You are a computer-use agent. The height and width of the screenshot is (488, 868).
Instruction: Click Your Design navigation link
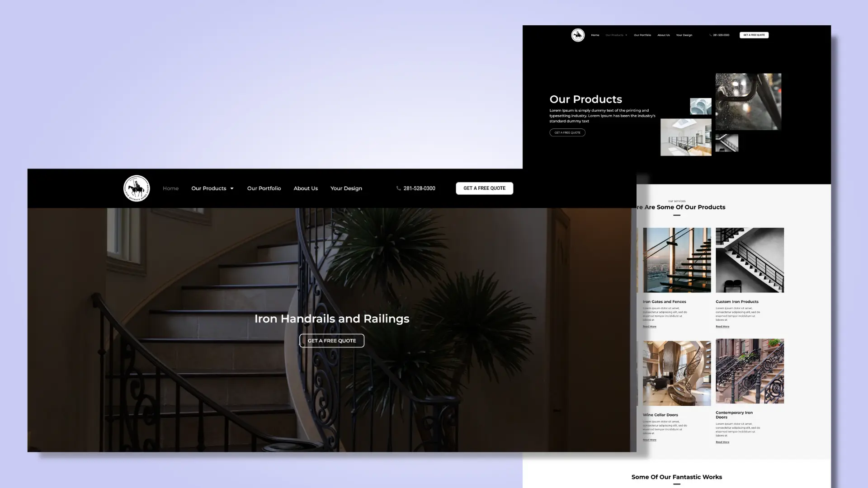tap(346, 188)
